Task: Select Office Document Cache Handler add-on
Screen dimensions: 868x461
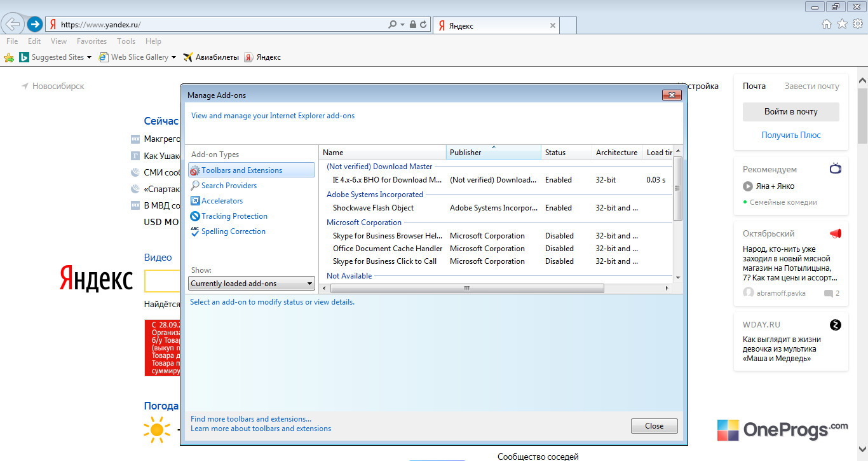Action: pyautogui.click(x=496, y=249)
